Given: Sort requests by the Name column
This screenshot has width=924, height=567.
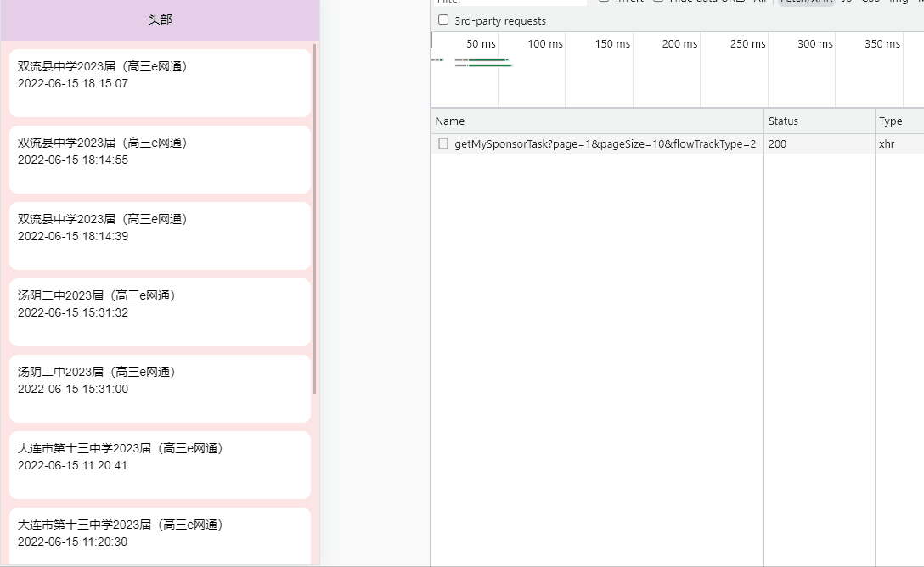Looking at the screenshot, I should (x=597, y=121).
